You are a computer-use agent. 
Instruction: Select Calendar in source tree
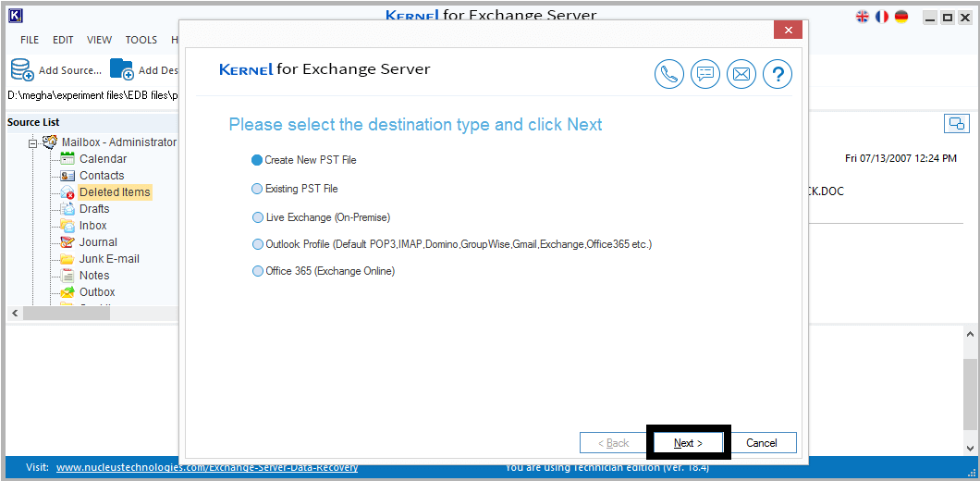point(104,159)
